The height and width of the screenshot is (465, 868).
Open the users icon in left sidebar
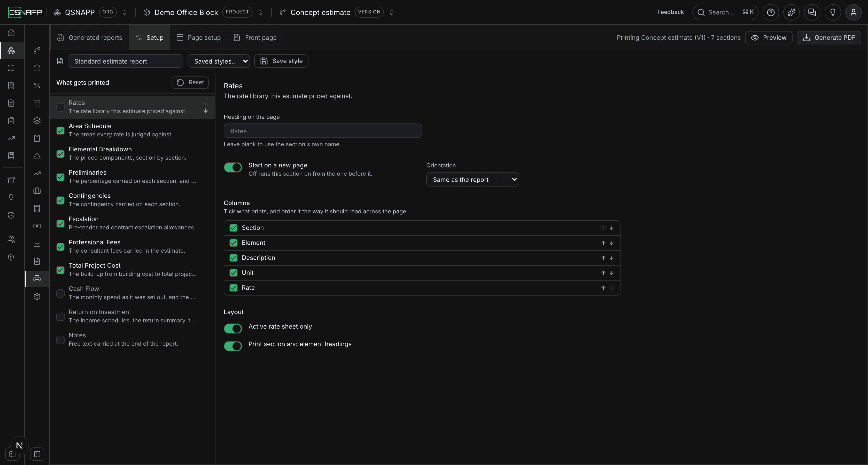(x=11, y=239)
